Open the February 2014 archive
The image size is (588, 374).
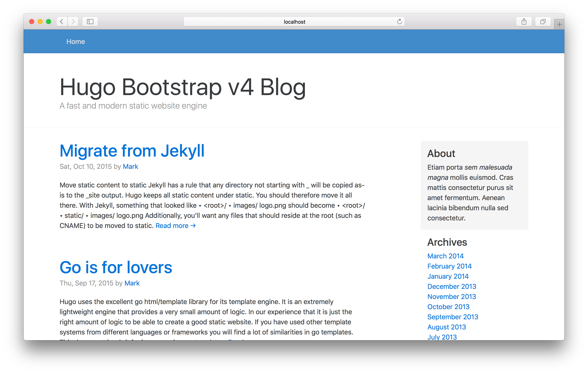449,266
